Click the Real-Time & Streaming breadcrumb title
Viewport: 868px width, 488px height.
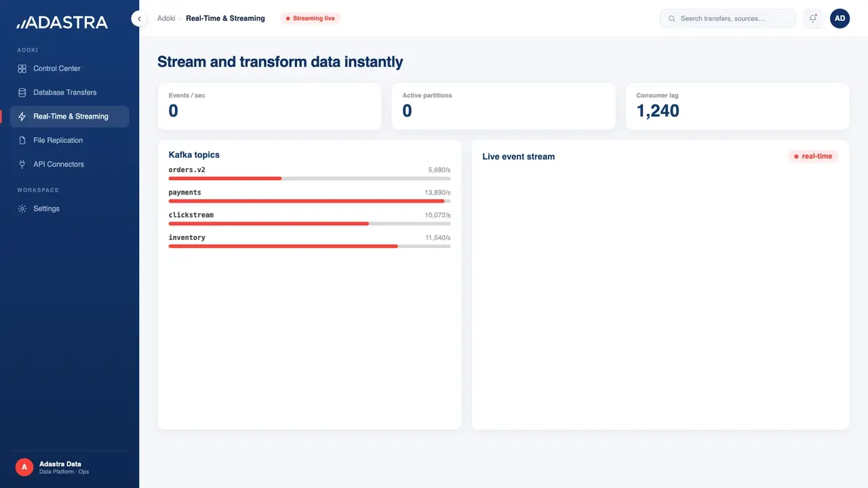pos(225,18)
